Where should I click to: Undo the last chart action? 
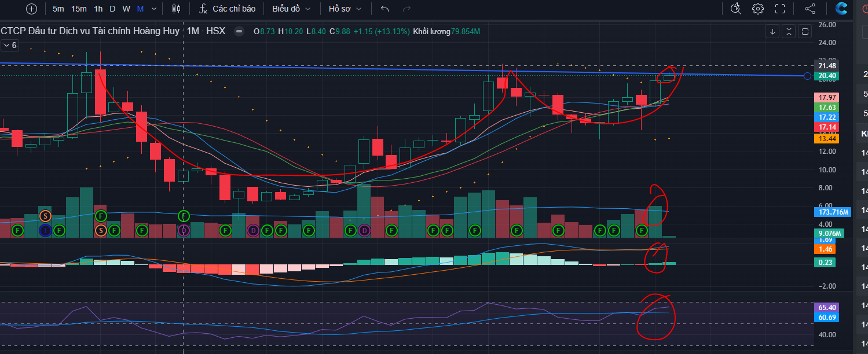click(385, 9)
